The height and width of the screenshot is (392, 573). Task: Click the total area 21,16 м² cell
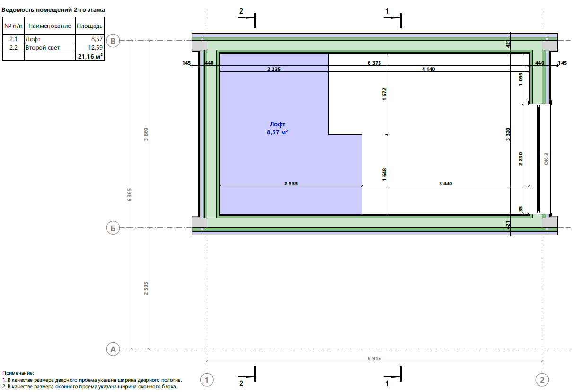(89, 56)
